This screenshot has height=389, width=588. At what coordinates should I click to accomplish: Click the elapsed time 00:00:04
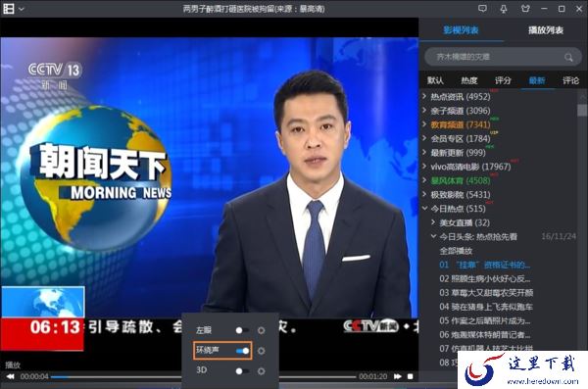(x=34, y=376)
